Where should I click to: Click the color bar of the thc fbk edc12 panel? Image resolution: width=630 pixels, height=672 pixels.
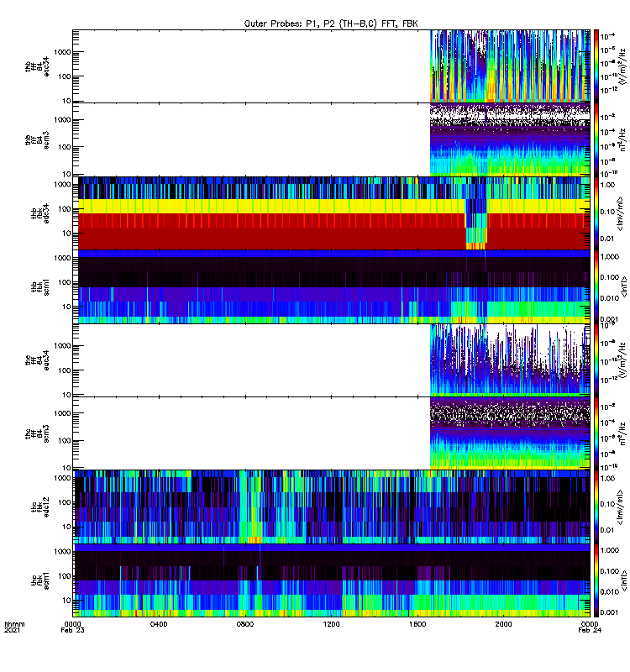tap(596, 507)
